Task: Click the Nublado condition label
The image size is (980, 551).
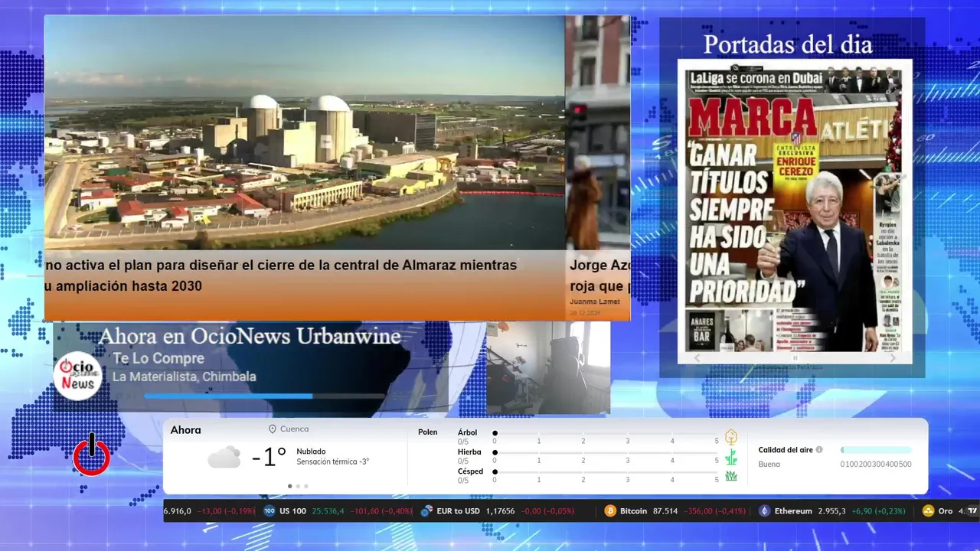Action: 311,452
